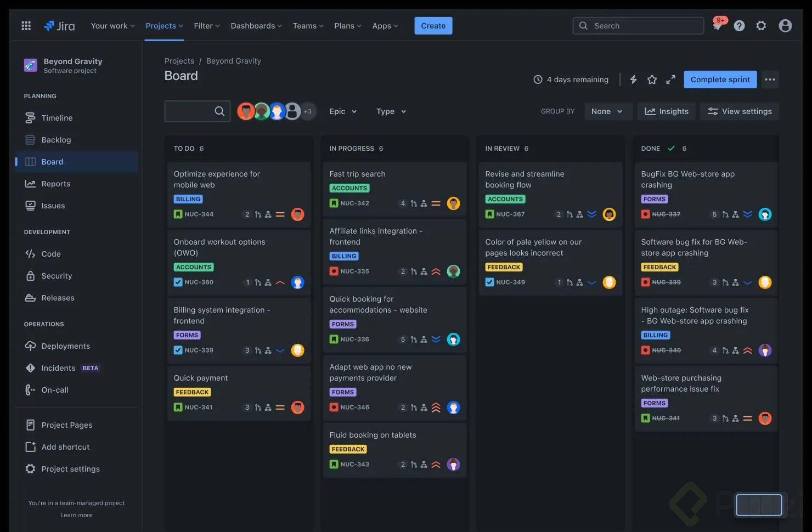Viewport: 812px width, 532px height.
Task: Open the Dashboards dropdown
Action: tap(256, 26)
